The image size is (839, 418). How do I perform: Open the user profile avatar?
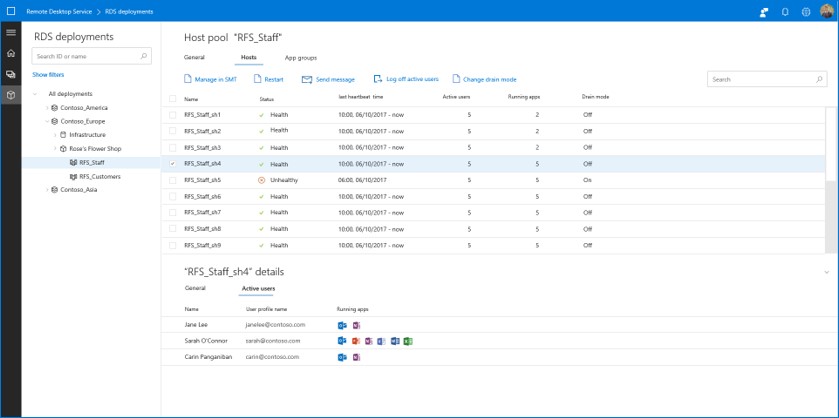827,12
